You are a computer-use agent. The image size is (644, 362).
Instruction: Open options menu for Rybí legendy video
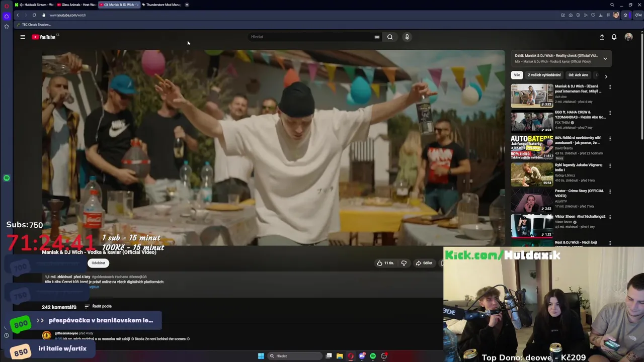pos(610,165)
